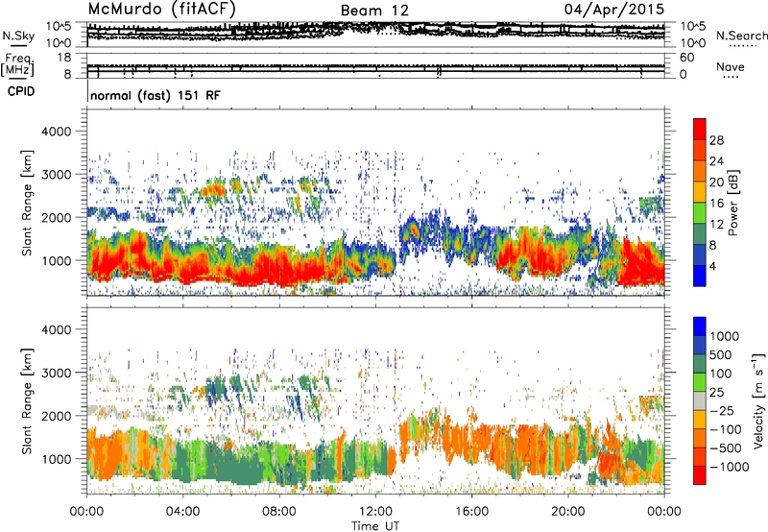Click the "Nave" legend label
The height and width of the screenshot is (532, 768).
[731, 66]
